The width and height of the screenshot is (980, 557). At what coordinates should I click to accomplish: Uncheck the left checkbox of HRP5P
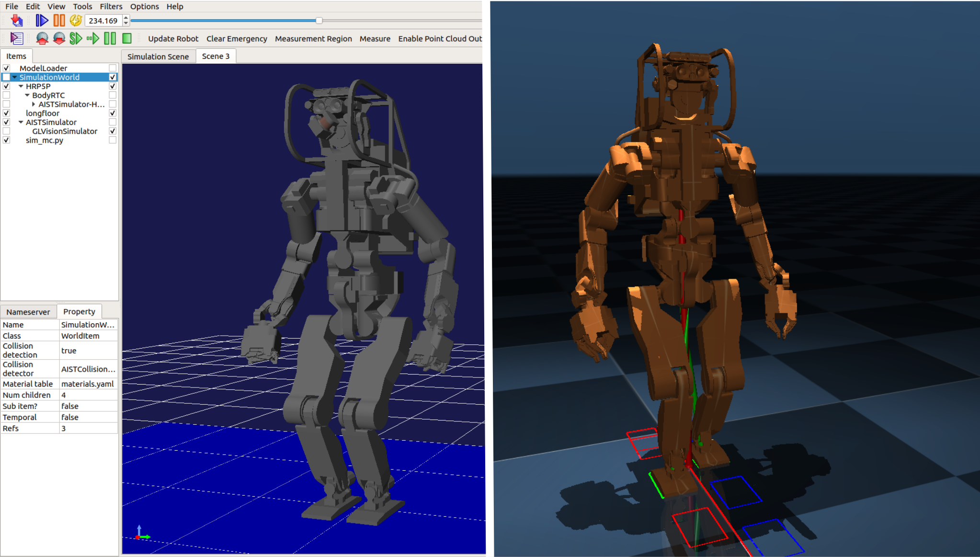pos(6,86)
